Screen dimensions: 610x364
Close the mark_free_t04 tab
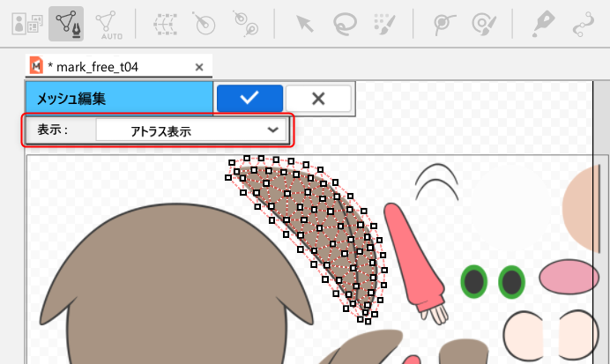(199, 66)
